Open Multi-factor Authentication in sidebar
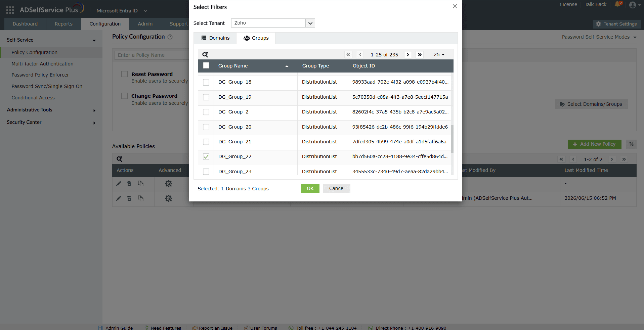 (x=42, y=64)
